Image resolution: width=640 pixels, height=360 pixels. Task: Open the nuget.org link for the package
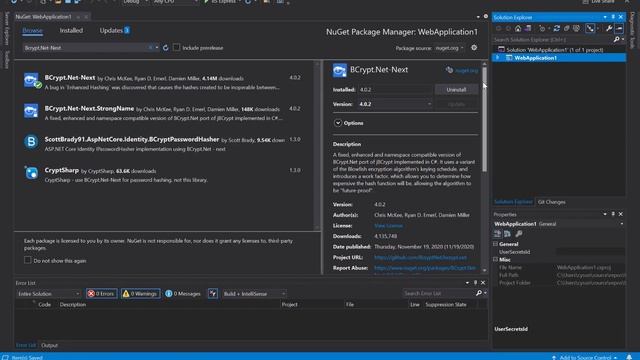pyautogui.click(x=466, y=71)
